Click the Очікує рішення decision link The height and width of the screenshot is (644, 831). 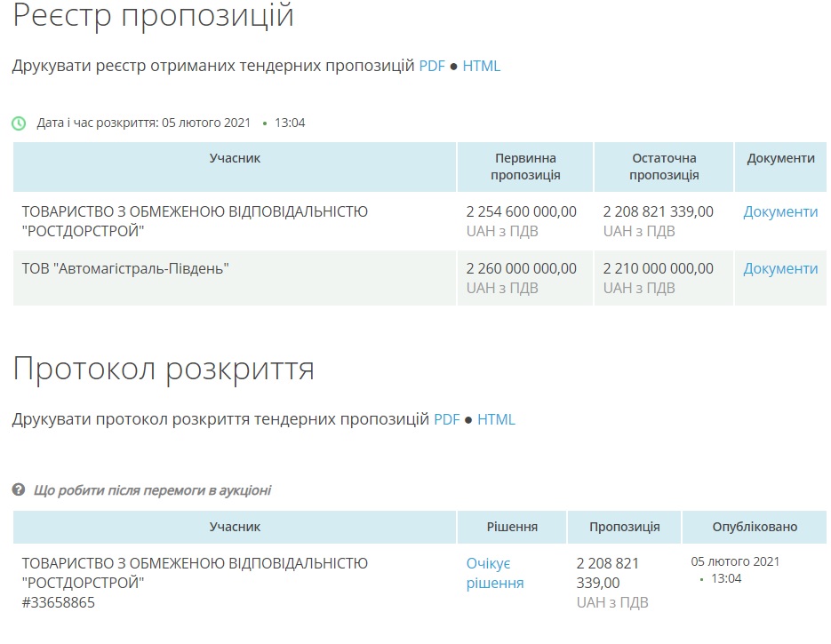495,573
